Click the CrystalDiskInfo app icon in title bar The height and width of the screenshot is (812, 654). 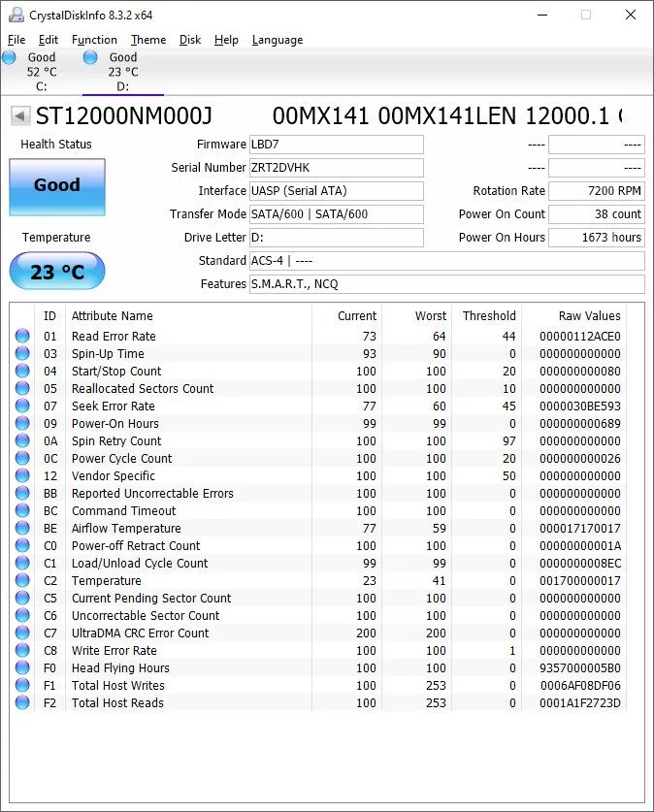tap(16, 15)
